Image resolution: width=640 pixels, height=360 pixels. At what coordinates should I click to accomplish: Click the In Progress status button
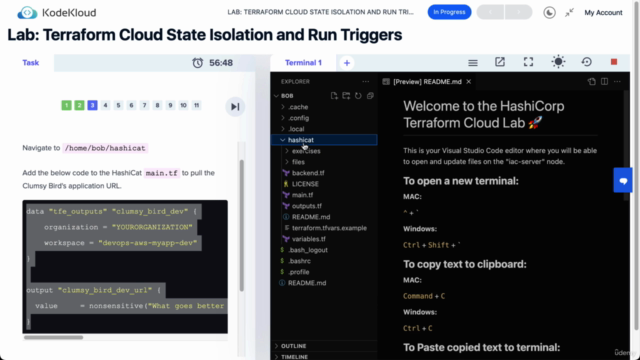pyautogui.click(x=449, y=12)
